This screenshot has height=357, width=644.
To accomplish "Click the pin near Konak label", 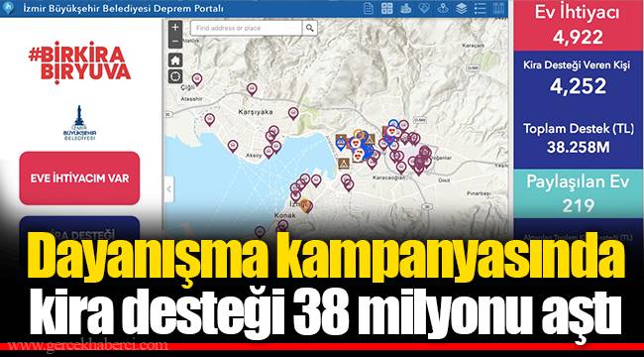I will click(x=283, y=225).
